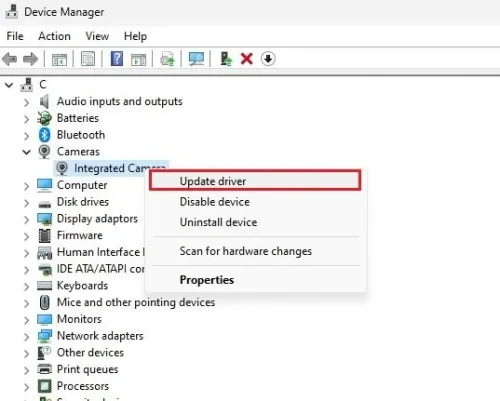Click the Display adaptors category icon
This screenshot has height=401, width=500.
[x=44, y=219]
